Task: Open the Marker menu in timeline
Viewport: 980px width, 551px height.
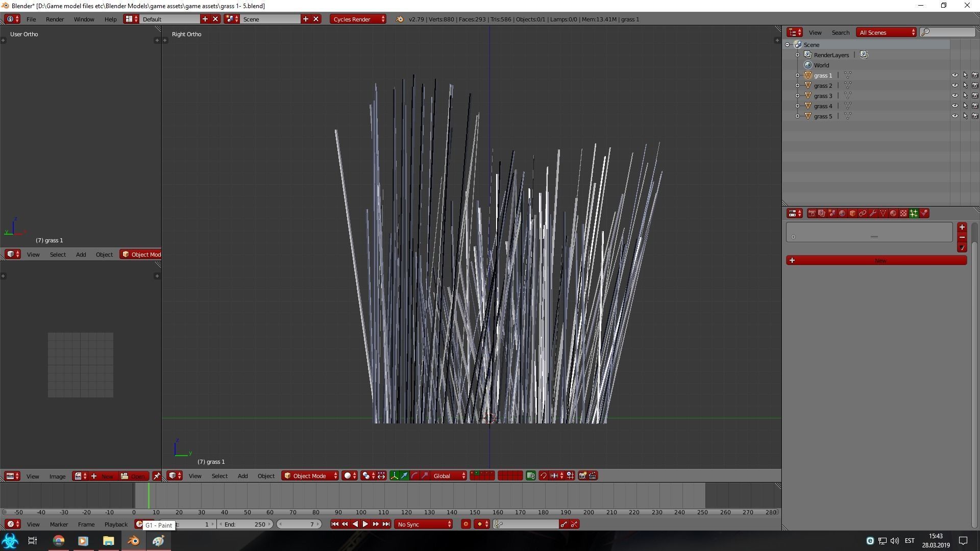Action: pyautogui.click(x=59, y=524)
